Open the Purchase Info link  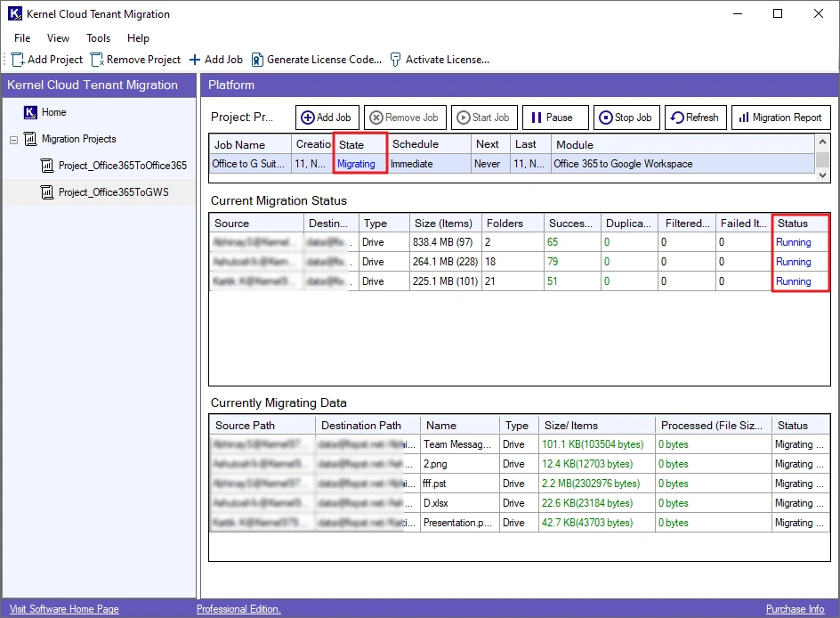coord(795,609)
